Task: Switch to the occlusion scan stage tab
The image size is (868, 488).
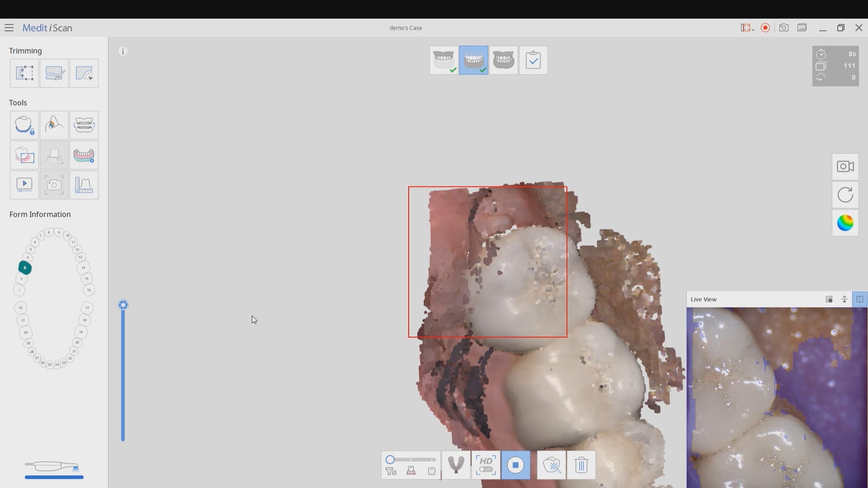Action: [x=503, y=60]
